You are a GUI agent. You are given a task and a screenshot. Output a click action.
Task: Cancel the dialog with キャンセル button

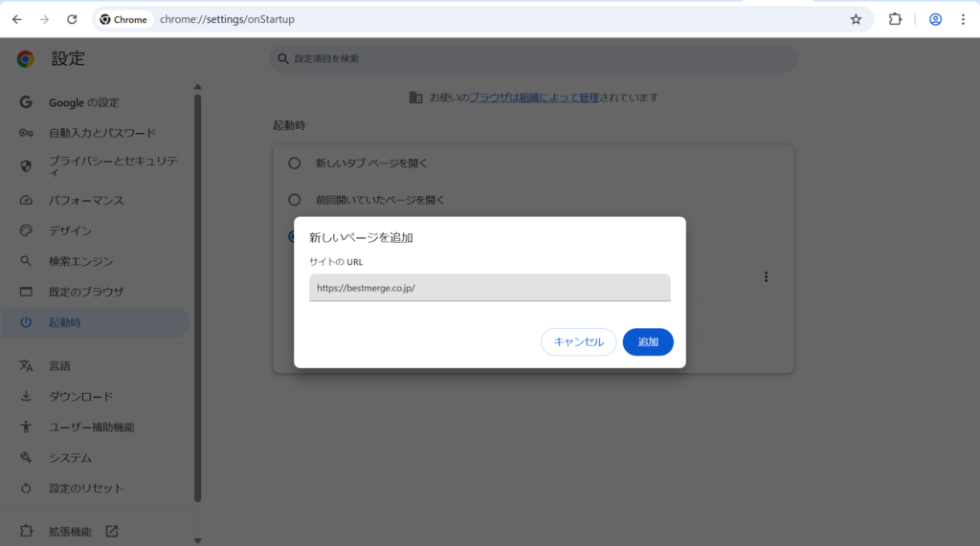tap(578, 342)
